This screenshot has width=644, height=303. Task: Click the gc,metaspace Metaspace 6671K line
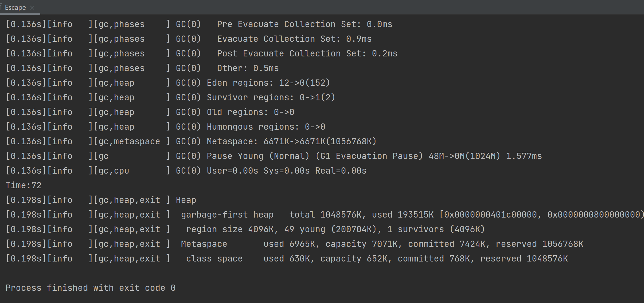pos(291,141)
